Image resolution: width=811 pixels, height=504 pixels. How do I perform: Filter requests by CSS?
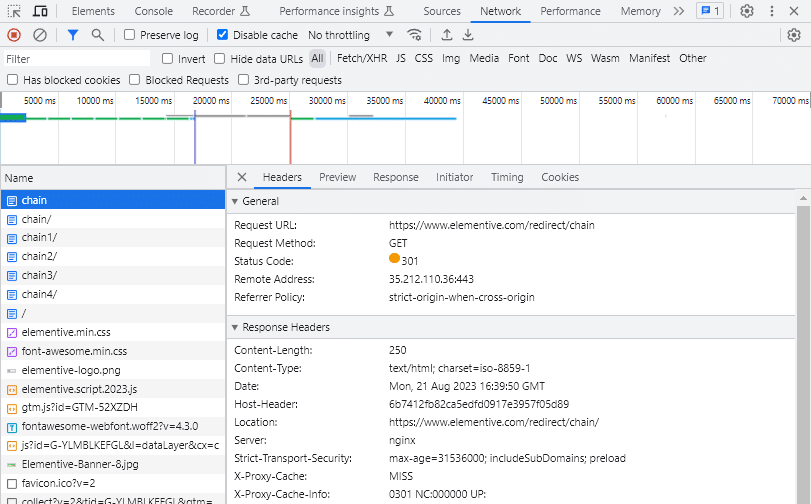[x=424, y=58]
